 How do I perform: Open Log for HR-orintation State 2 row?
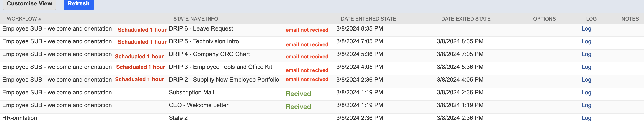586,118
